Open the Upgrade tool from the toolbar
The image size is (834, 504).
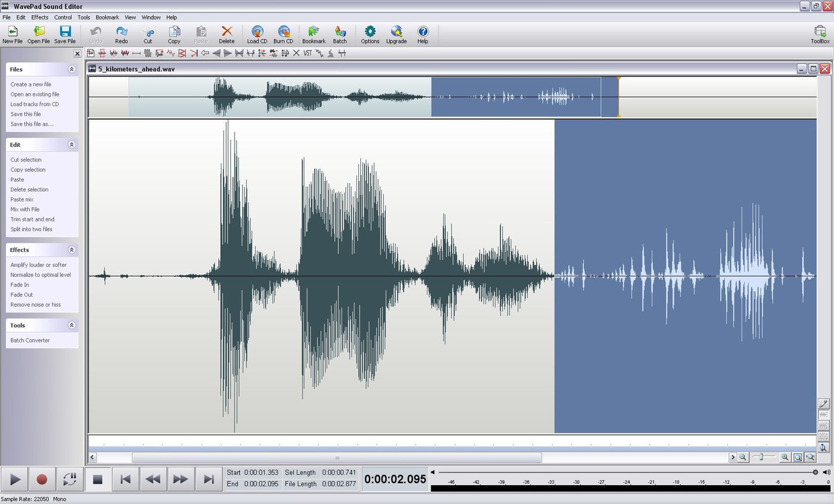pyautogui.click(x=396, y=34)
